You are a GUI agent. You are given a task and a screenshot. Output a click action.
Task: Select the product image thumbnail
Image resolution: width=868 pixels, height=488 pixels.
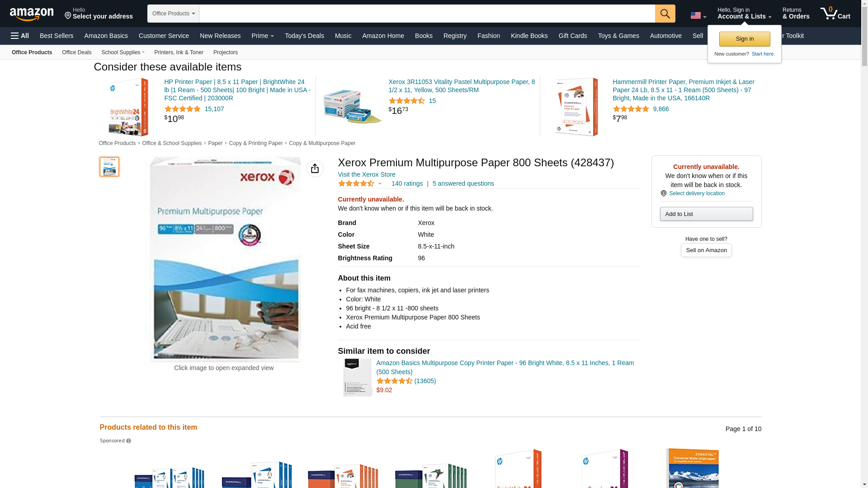pyautogui.click(x=109, y=167)
